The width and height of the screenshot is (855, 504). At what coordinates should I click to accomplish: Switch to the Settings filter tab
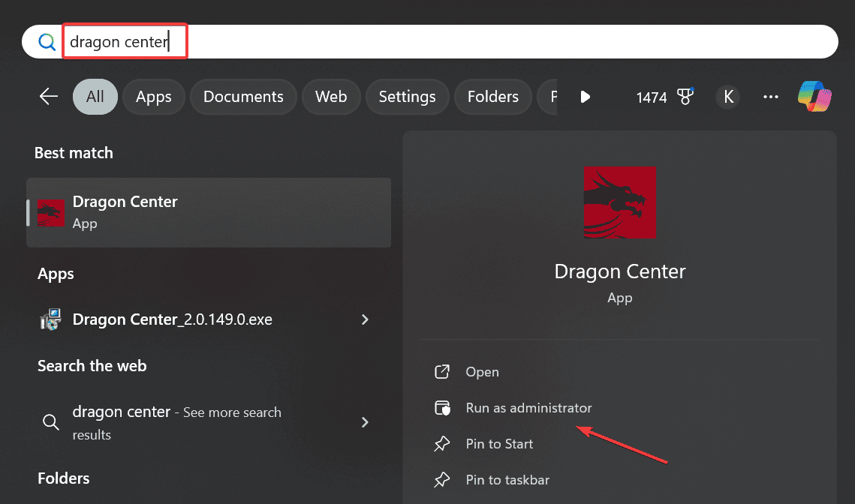coord(408,97)
